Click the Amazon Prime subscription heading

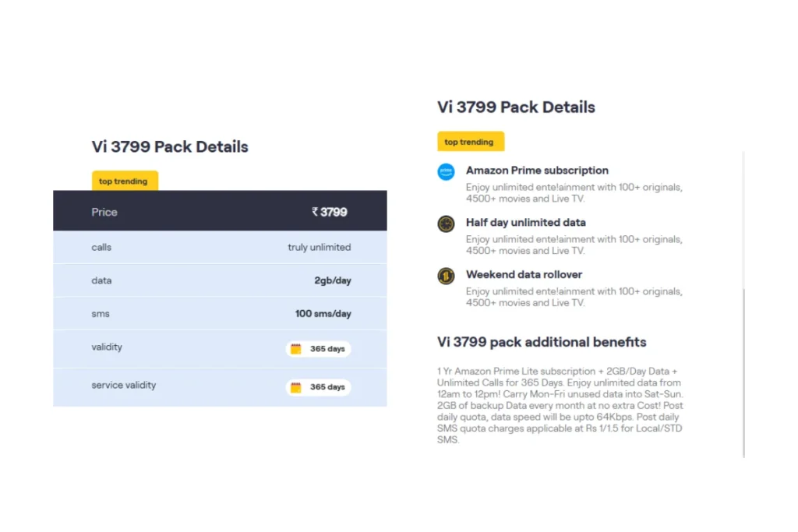(537, 171)
